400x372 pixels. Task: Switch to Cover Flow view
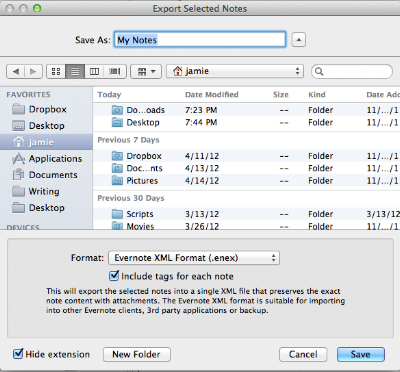pyautogui.click(x=115, y=71)
